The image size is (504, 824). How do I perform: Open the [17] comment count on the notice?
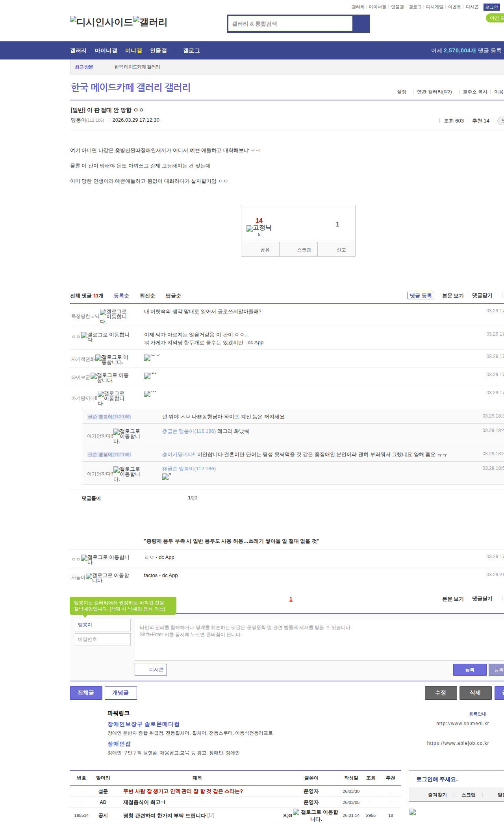click(x=211, y=815)
